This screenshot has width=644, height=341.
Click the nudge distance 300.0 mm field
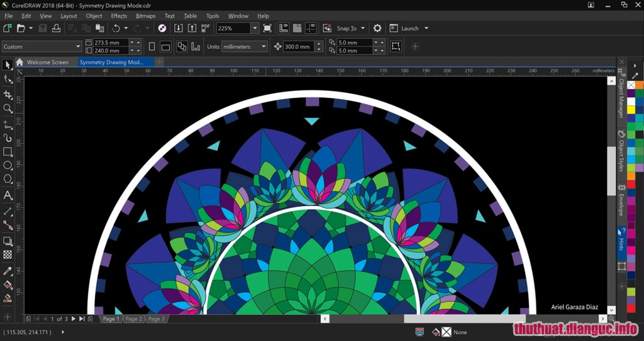[x=299, y=46]
